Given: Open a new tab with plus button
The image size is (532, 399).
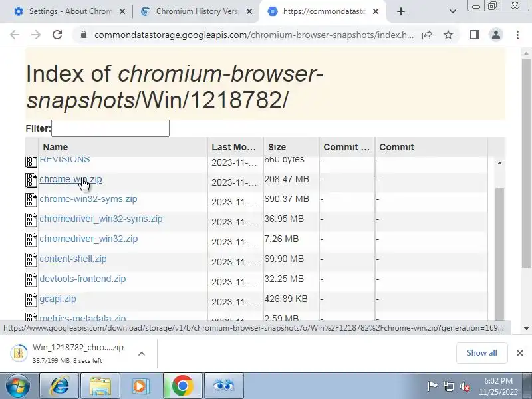Looking at the screenshot, I should point(401,11).
